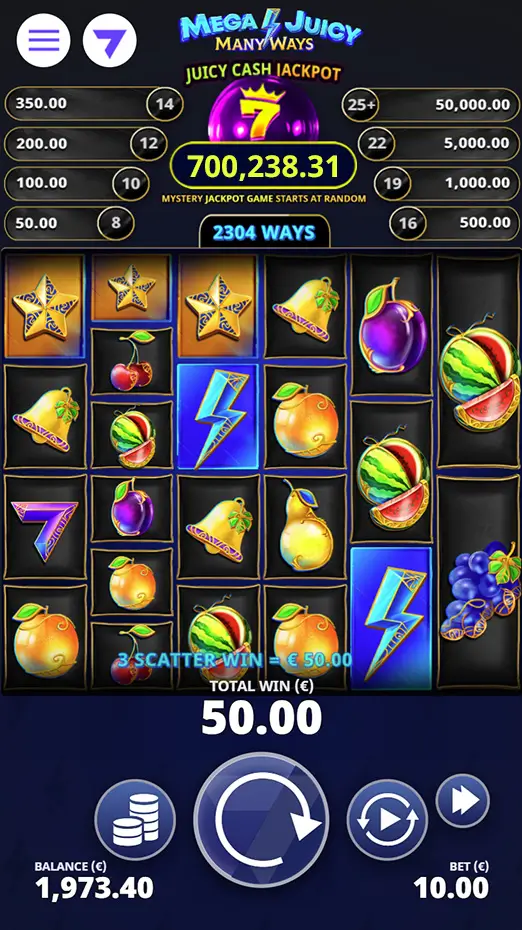
Task: Click the Mega Juicy Many Ways logo
Action: [270, 30]
